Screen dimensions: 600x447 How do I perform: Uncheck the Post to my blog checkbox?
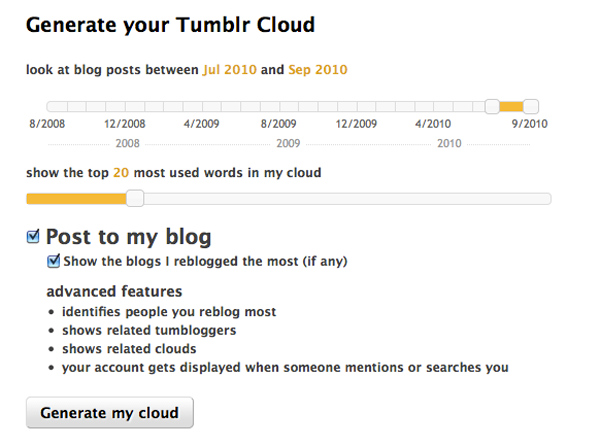pos(33,237)
